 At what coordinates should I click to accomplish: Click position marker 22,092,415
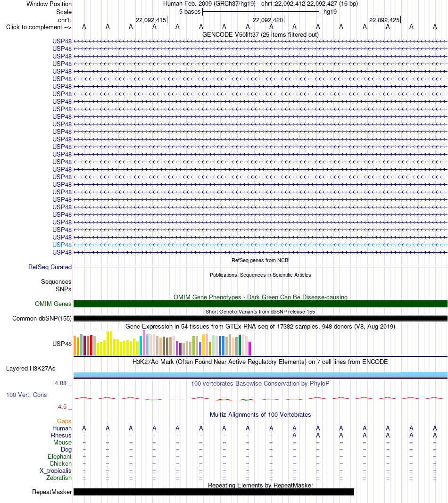point(151,20)
